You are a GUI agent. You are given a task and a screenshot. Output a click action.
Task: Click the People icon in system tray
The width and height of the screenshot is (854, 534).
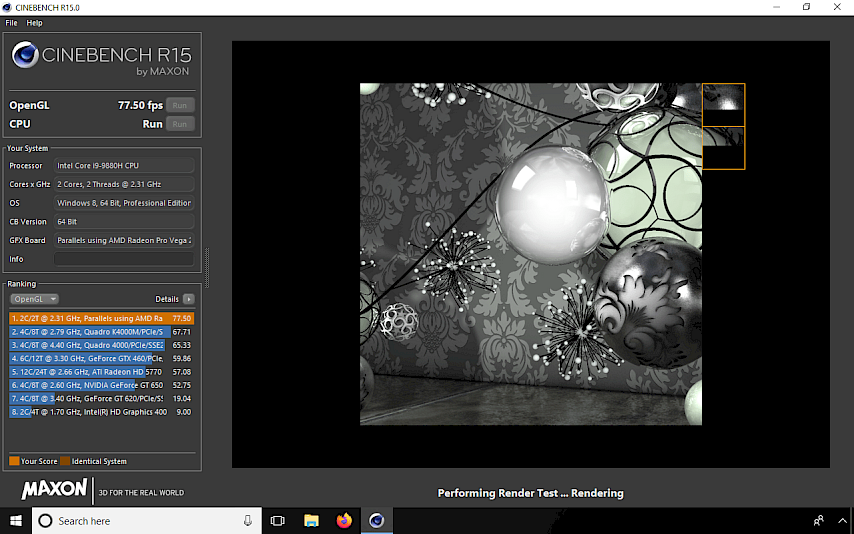(x=818, y=521)
